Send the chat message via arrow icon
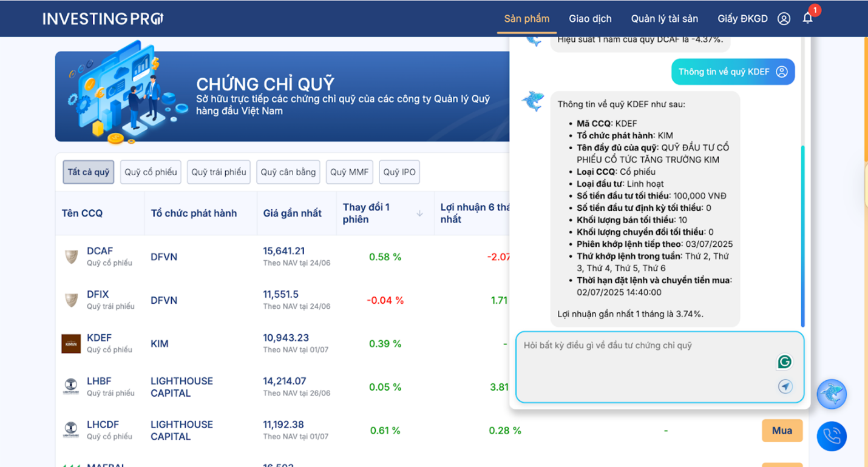The image size is (868, 467). (x=785, y=386)
